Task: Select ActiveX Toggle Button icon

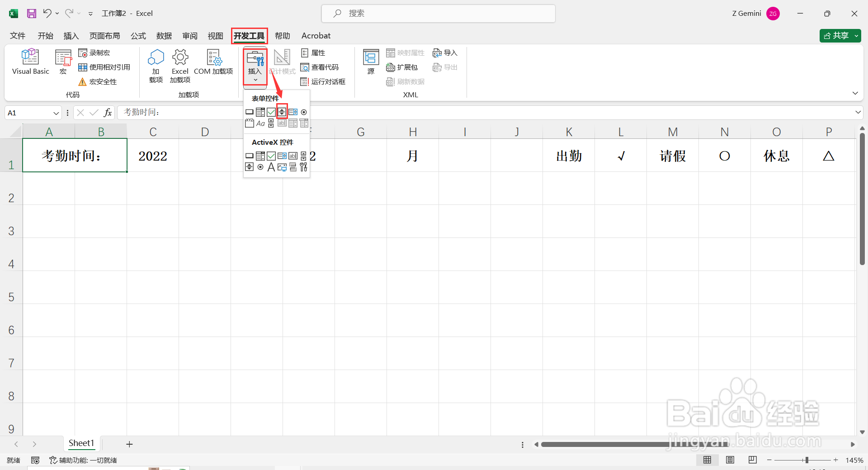Action: (x=293, y=167)
